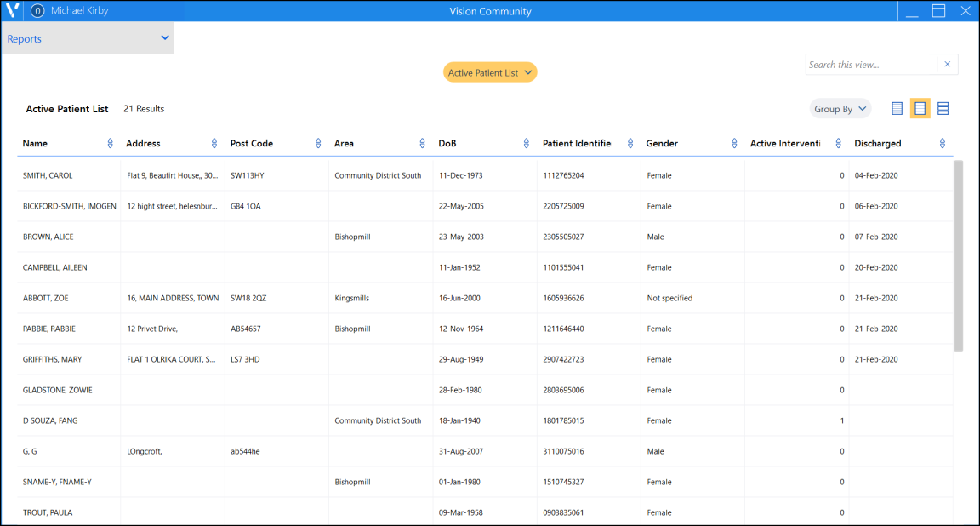Image resolution: width=980 pixels, height=526 pixels.
Task: Sort by Gender column arrows
Action: coord(734,143)
